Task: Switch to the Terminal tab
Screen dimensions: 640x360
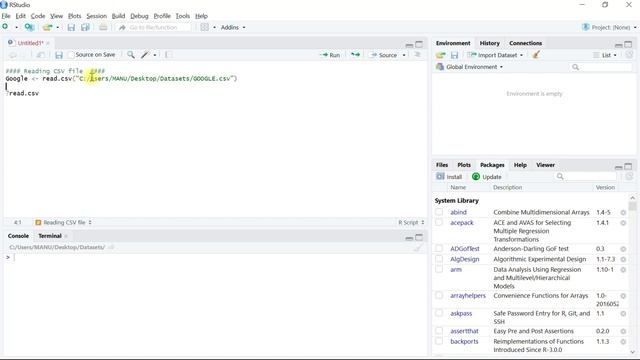Action: [x=50, y=236]
